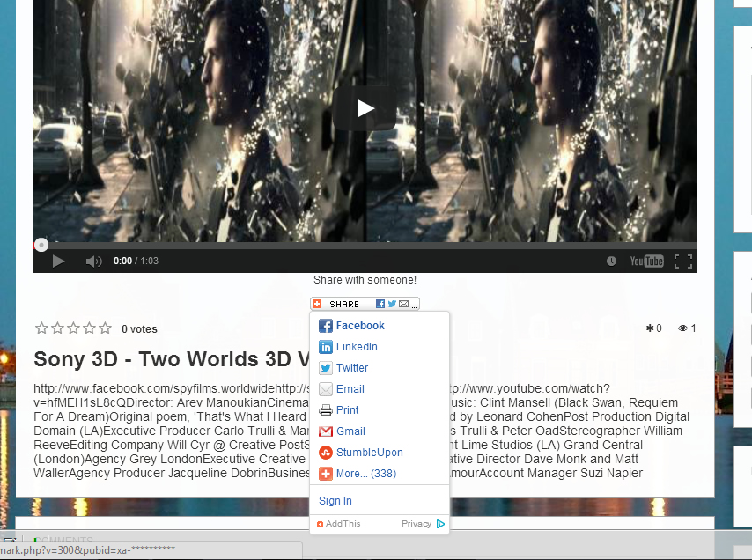Click the Print printer icon
Image resolution: width=752 pixels, height=560 pixels.
tap(326, 410)
